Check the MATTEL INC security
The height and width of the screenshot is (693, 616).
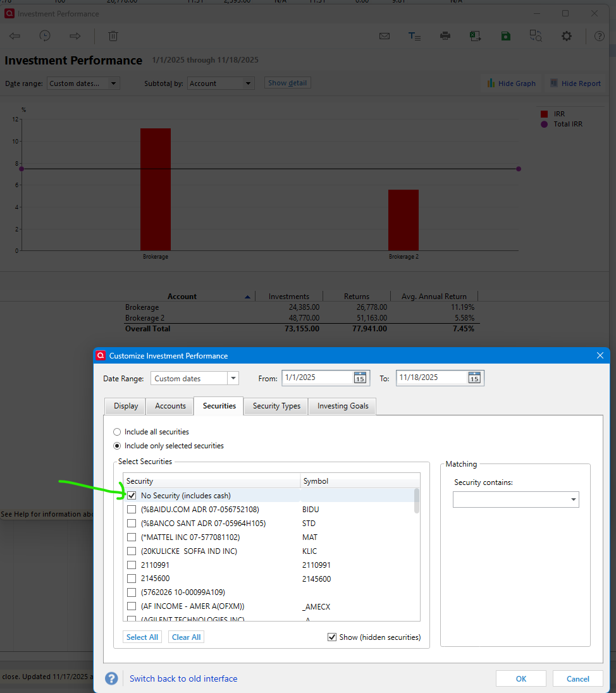132,537
